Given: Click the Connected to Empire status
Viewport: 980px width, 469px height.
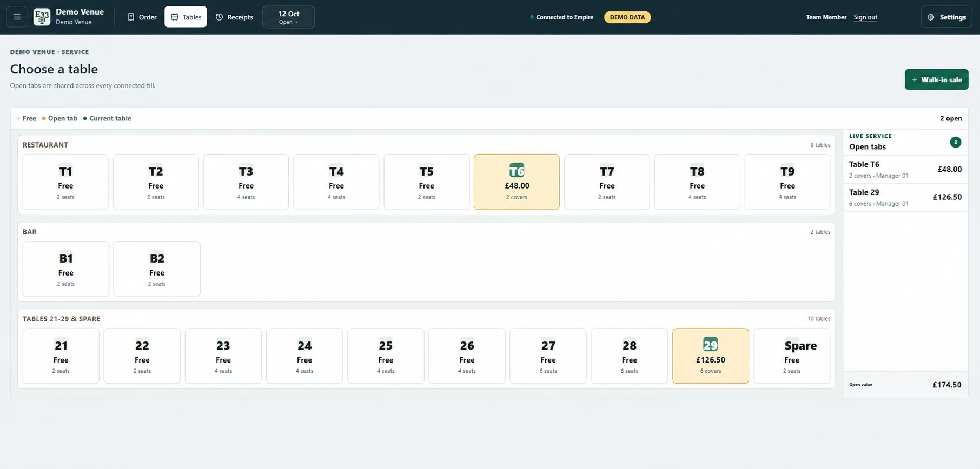Looking at the screenshot, I should 561,17.
